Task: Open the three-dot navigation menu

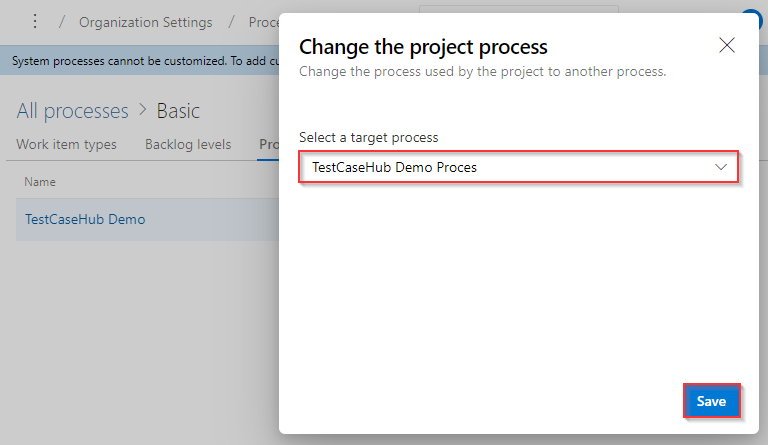Action: [x=36, y=21]
